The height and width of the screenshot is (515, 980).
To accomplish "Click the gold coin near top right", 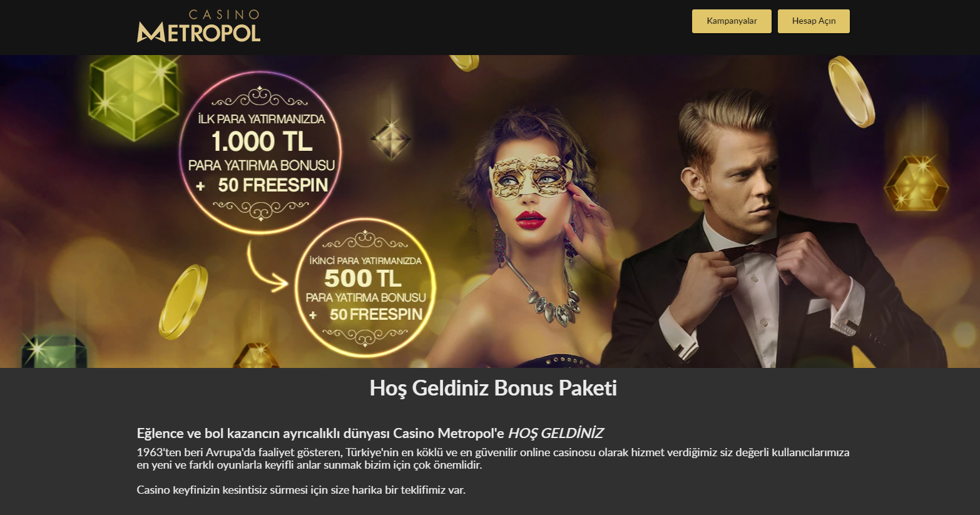I will (x=851, y=92).
